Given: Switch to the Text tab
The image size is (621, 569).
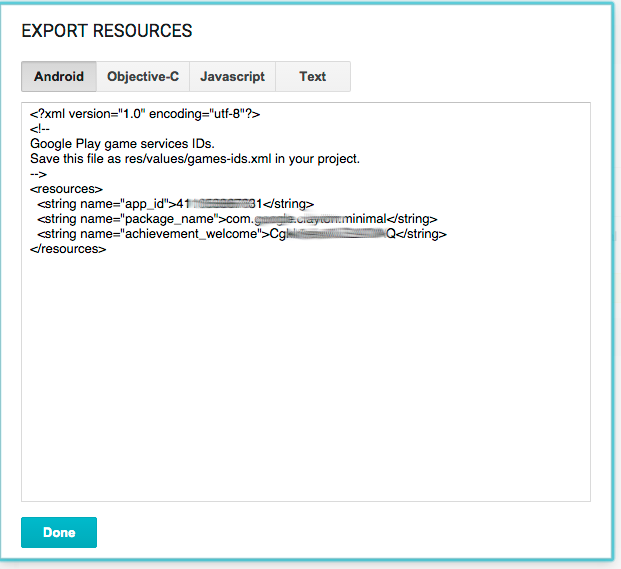Looking at the screenshot, I should pyautogui.click(x=313, y=76).
